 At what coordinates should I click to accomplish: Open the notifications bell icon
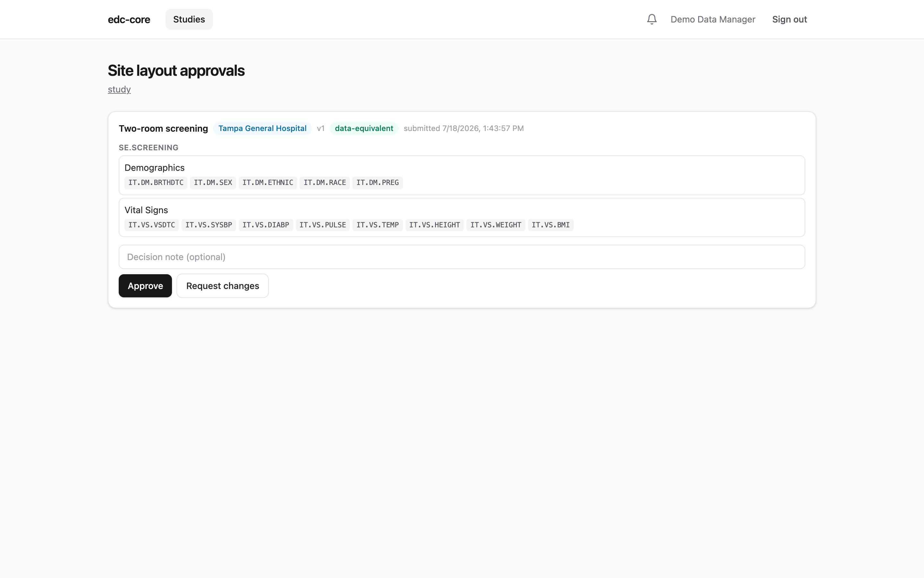click(652, 19)
